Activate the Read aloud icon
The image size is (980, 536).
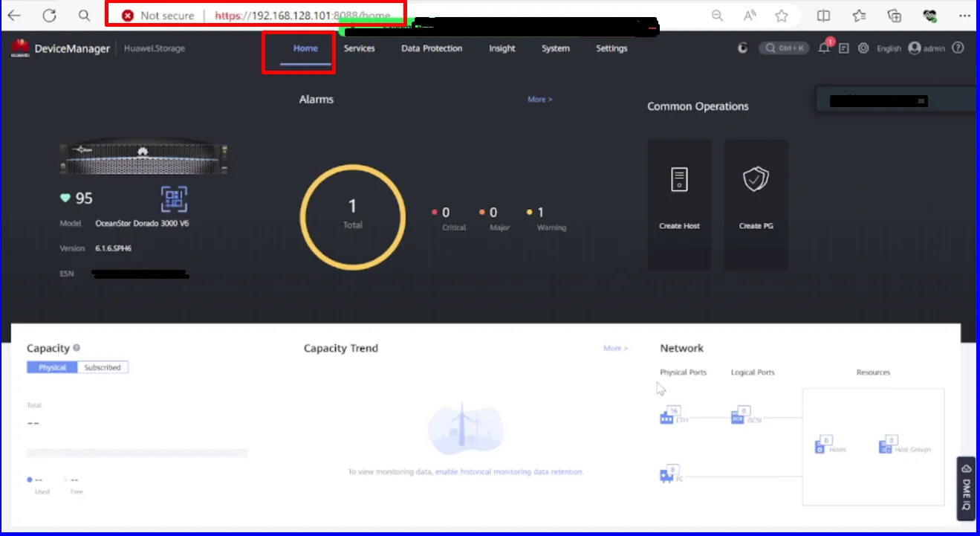[x=750, y=16]
